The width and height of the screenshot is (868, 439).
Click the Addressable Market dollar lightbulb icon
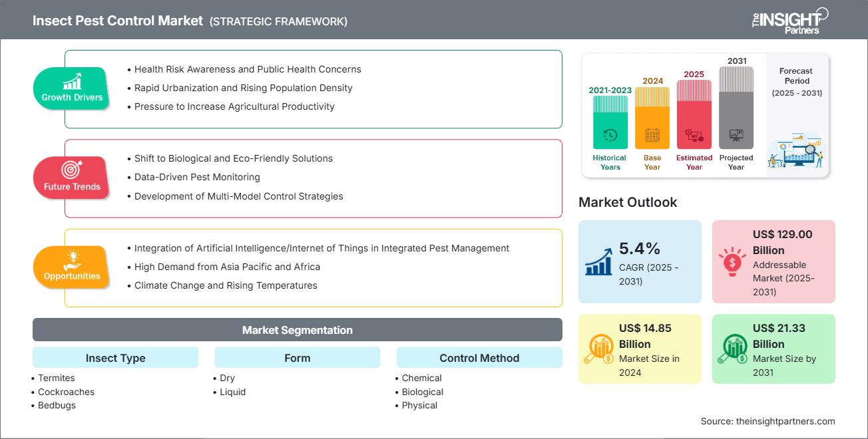click(x=732, y=262)
